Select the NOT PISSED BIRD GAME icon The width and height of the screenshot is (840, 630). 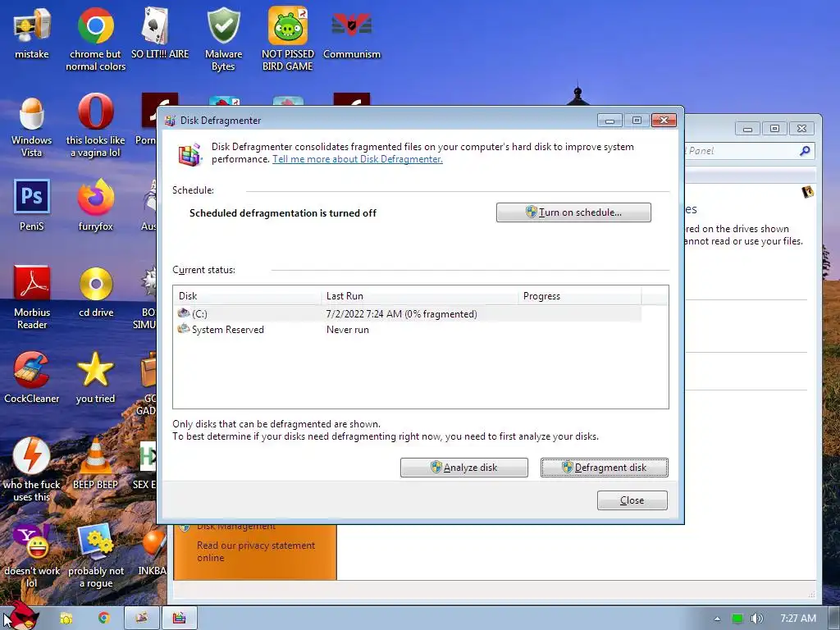pyautogui.click(x=288, y=39)
